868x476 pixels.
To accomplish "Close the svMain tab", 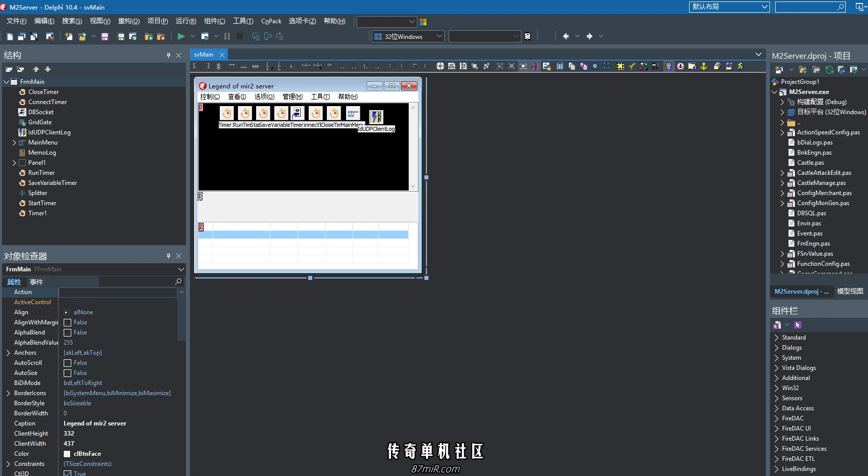I will pos(221,55).
